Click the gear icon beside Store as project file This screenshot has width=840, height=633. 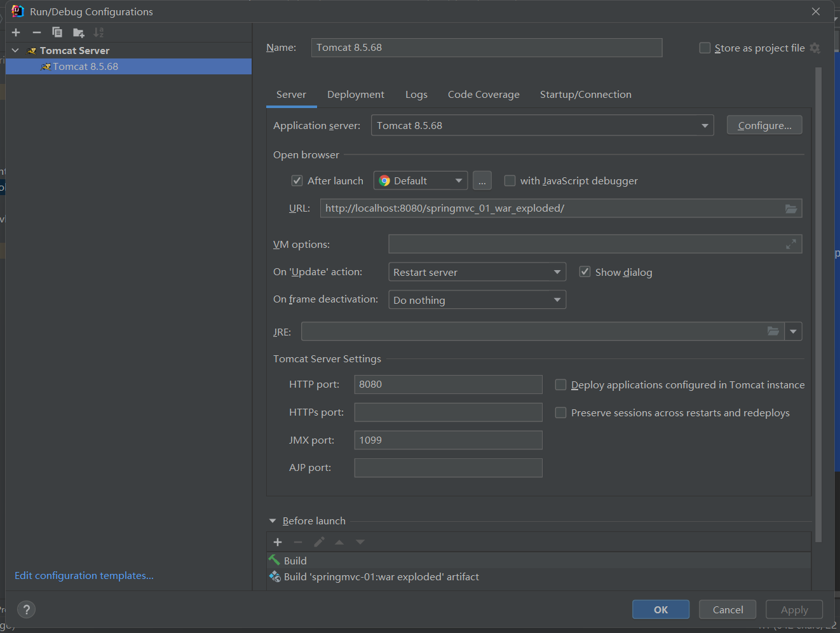[x=815, y=48]
